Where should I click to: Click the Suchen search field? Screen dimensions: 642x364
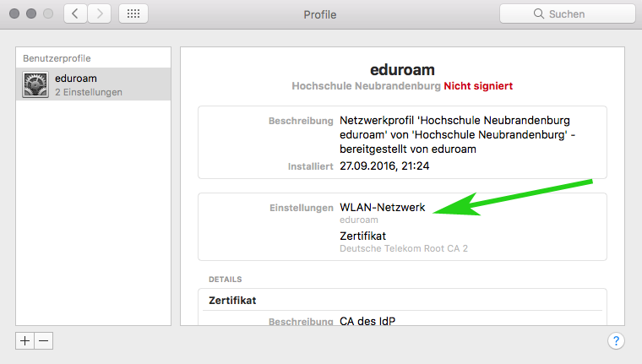[x=567, y=14]
